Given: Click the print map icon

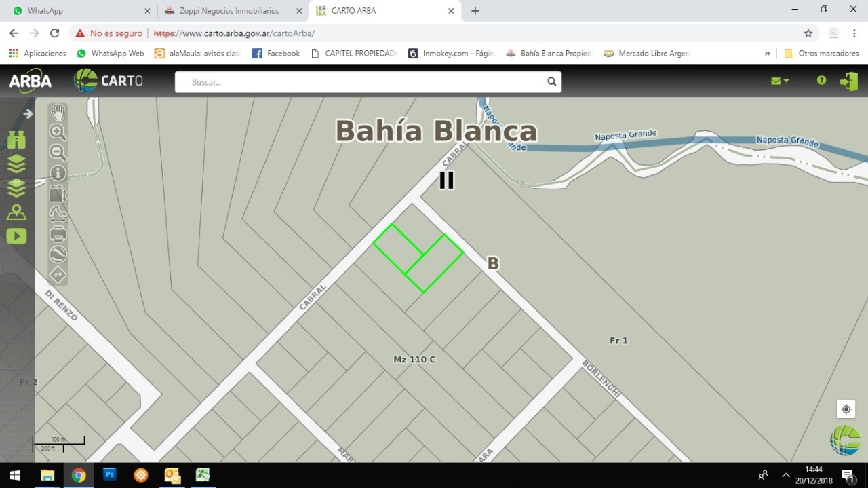Looking at the screenshot, I should pyautogui.click(x=58, y=235).
